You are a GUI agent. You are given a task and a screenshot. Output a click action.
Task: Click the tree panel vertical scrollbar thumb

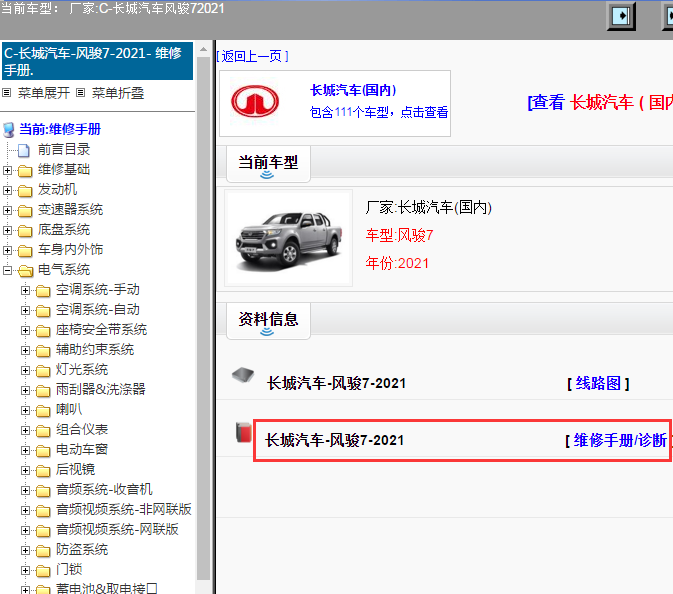pyautogui.click(x=203, y=318)
